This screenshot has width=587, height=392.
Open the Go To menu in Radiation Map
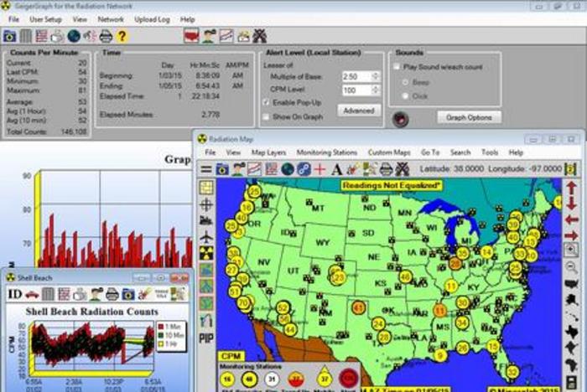[x=430, y=152]
